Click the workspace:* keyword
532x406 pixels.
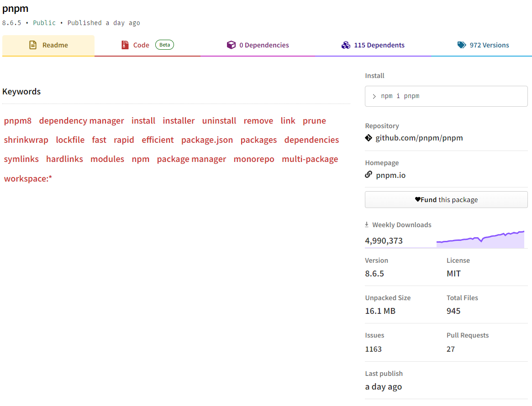click(28, 179)
